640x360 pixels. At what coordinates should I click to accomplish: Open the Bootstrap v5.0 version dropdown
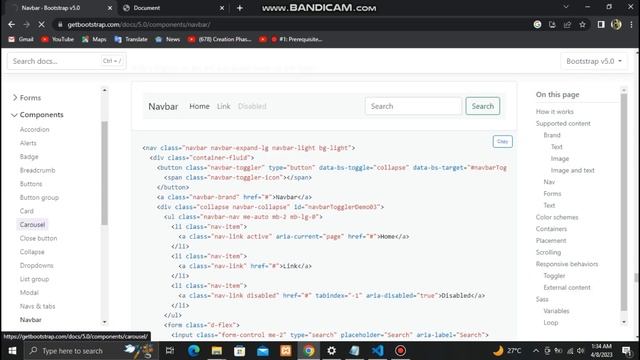594,61
